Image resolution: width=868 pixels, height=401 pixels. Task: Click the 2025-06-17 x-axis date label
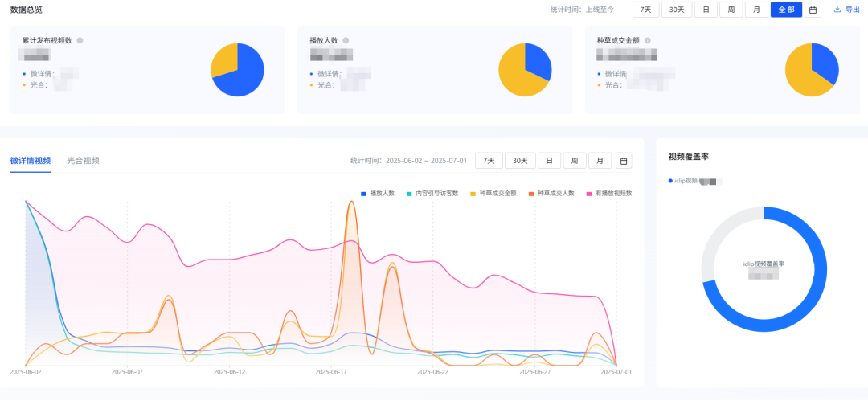[331, 372]
